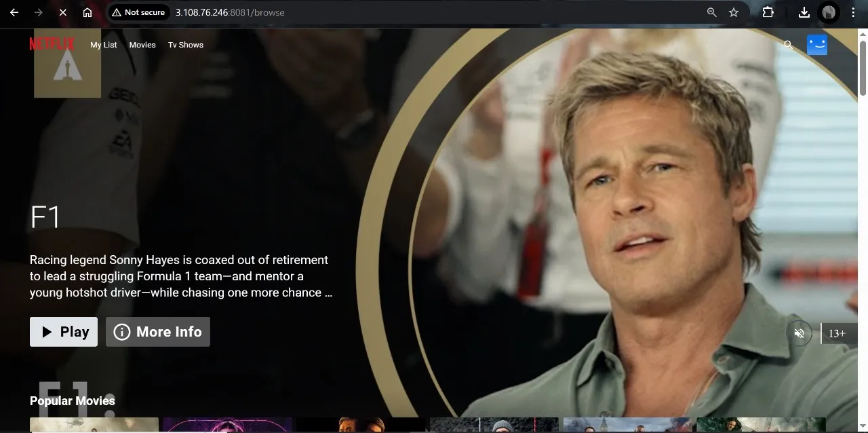Open the browser extensions menu
This screenshot has height=433, width=868.
click(768, 12)
